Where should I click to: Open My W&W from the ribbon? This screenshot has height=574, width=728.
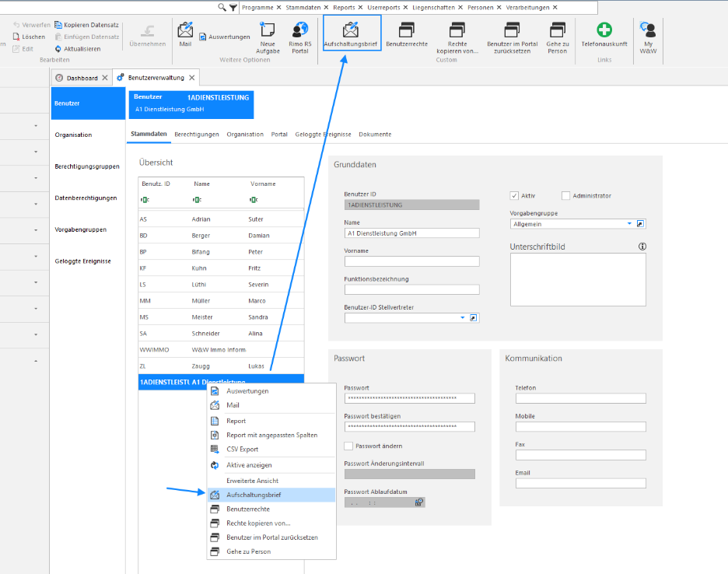[648, 37]
